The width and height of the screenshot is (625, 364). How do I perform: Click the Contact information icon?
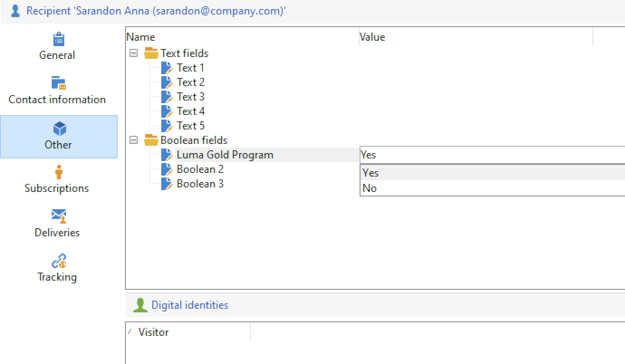[58, 83]
